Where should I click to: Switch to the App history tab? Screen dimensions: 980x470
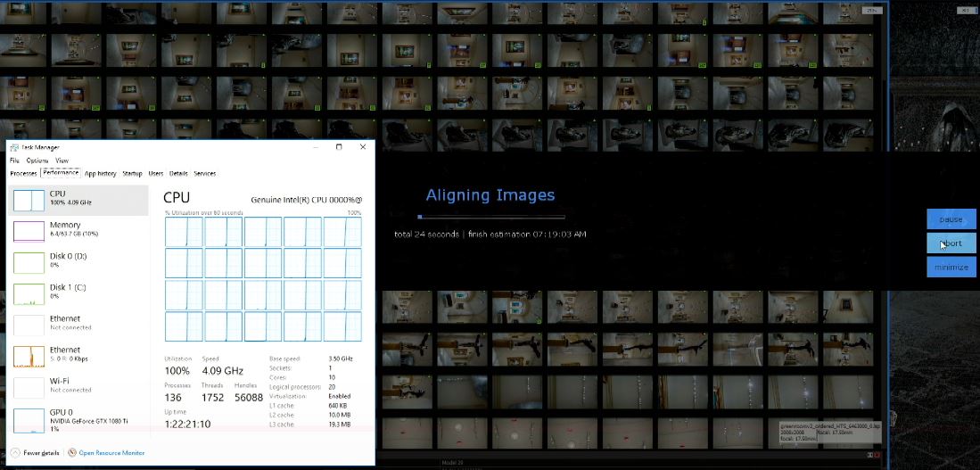coord(101,174)
